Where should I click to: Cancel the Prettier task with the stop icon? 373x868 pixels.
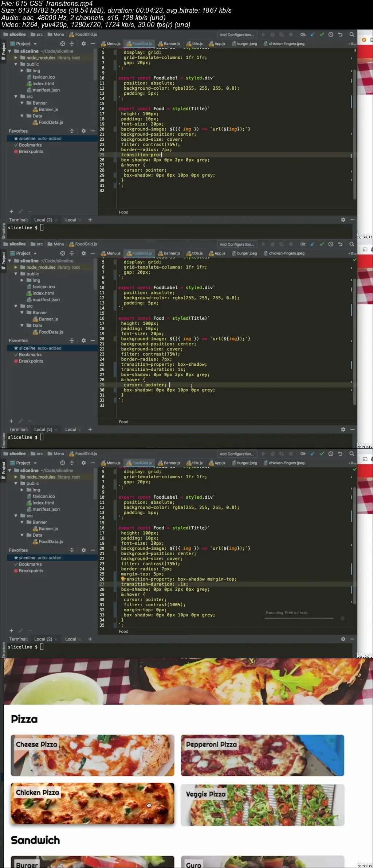[x=342, y=619]
